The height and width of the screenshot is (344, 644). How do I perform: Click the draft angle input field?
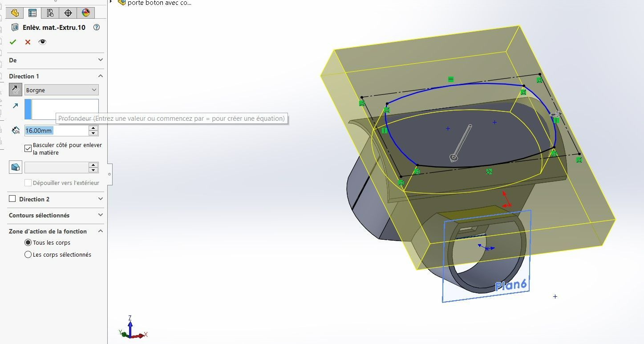[x=56, y=168]
